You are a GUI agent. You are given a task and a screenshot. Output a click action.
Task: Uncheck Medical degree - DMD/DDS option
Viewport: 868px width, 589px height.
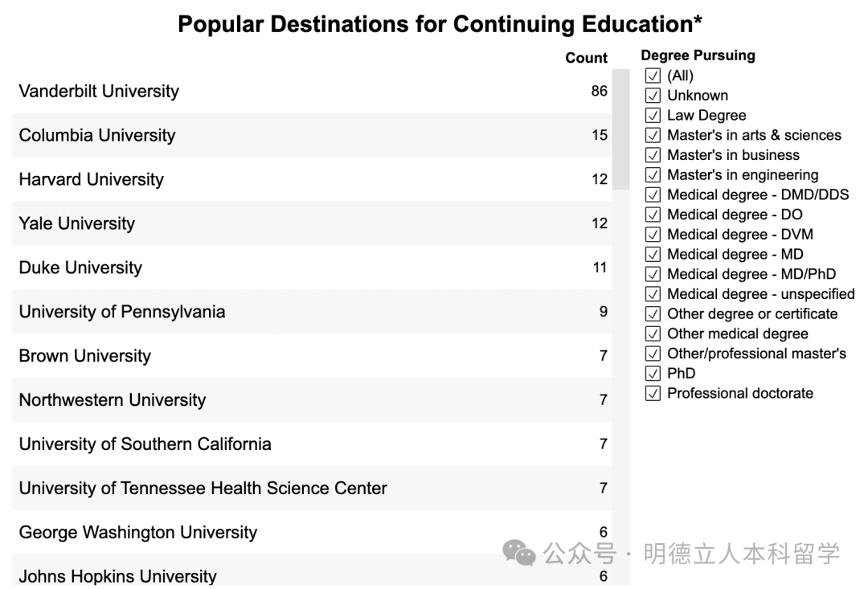653,195
